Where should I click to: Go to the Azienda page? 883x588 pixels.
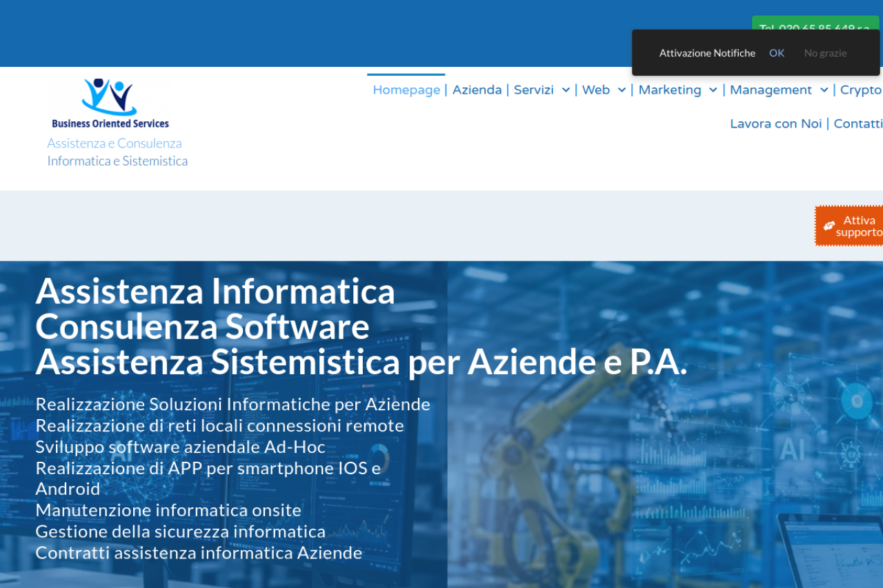477,90
